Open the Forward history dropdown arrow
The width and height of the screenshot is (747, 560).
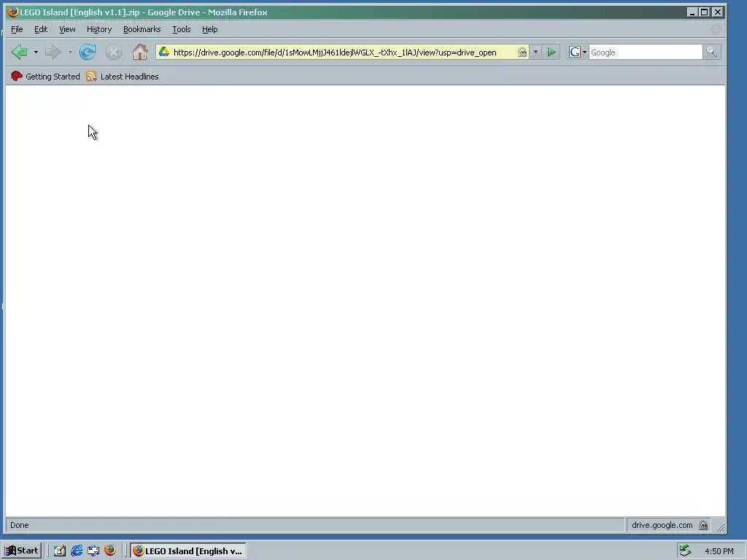click(70, 52)
